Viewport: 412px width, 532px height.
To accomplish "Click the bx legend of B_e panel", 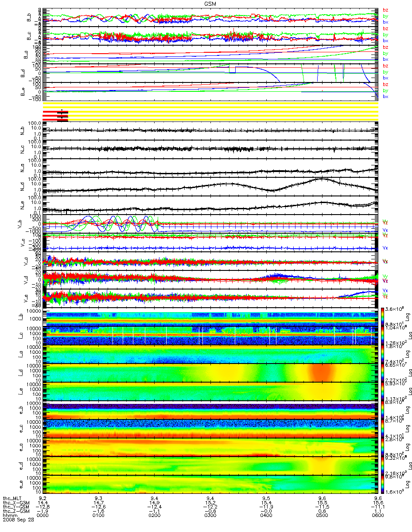I will (385, 96).
